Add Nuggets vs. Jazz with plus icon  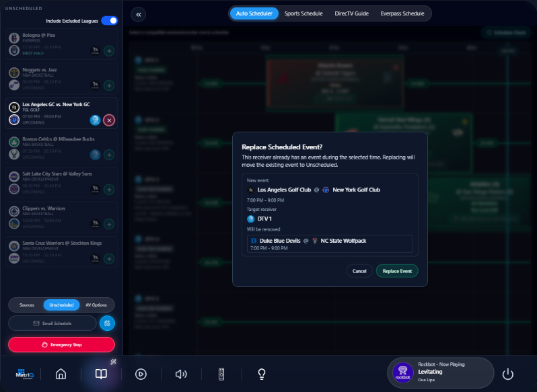point(109,85)
